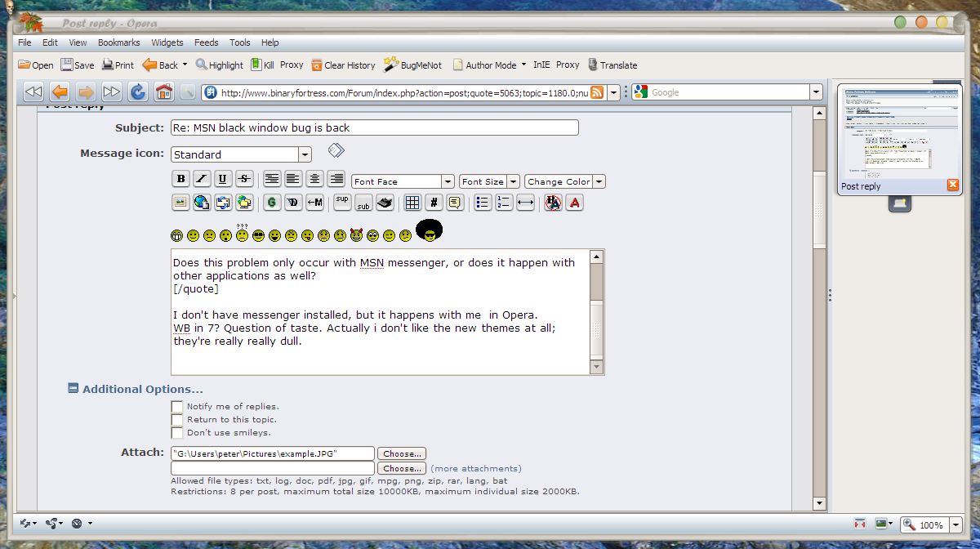Apply strikethrough formatting in the editor
The image size is (980, 549).
(244, 179)
